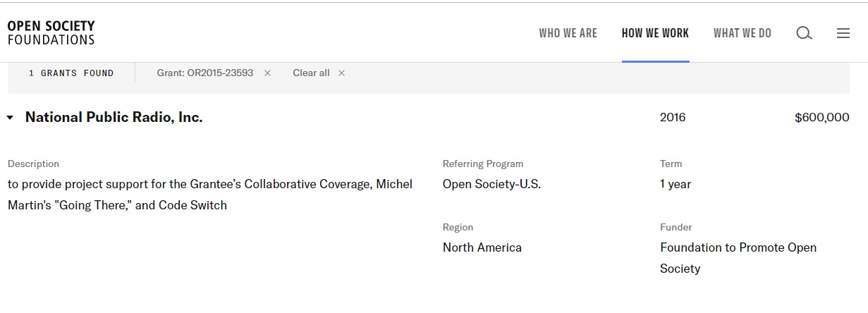Go to Open Society Foundations home logo
The height and width of the screenshot is (313, 868).
coord(51,33)
